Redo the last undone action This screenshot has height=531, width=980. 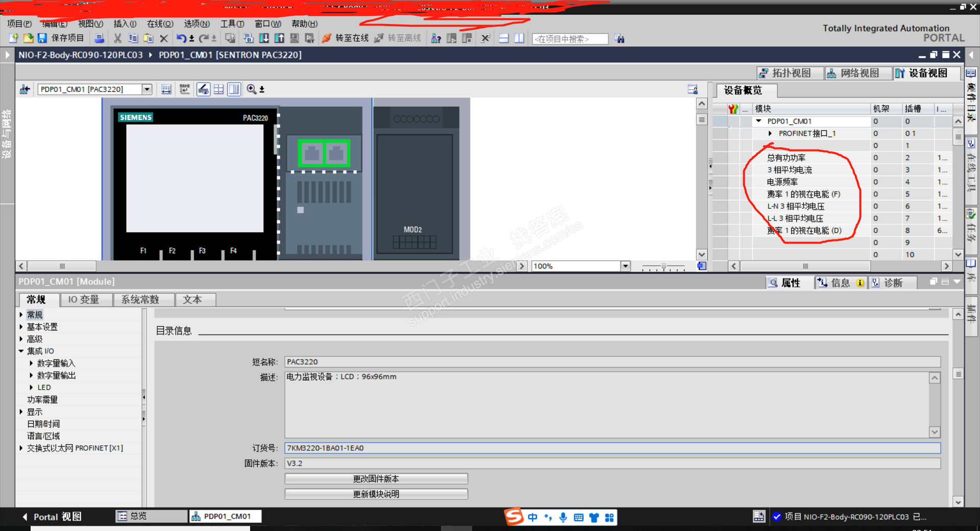204,38
